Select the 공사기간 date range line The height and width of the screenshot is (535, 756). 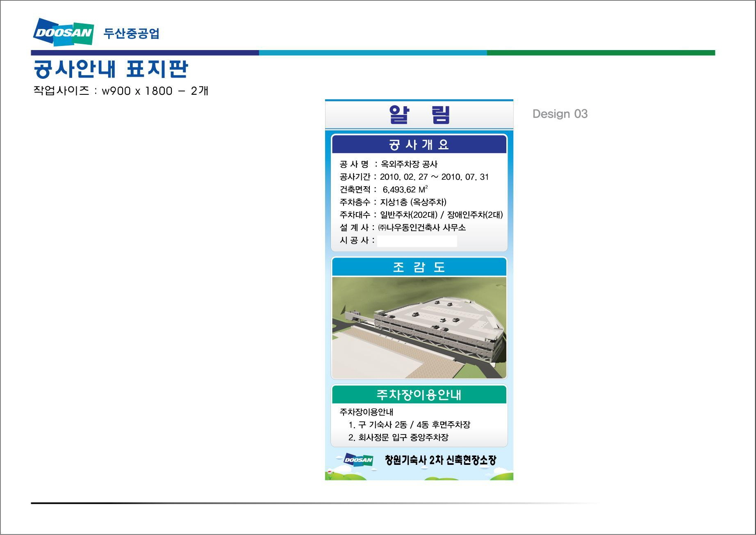tap(414, 177)
